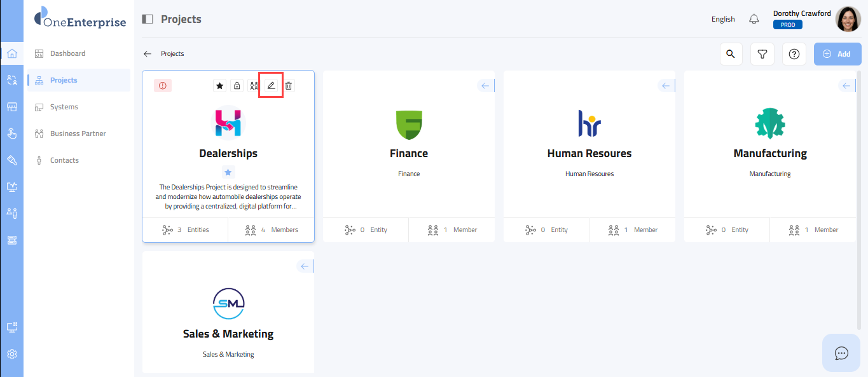Go to Systems in the sidebar
This screenshot has height=377, width=868.
(x=64, y=107)
